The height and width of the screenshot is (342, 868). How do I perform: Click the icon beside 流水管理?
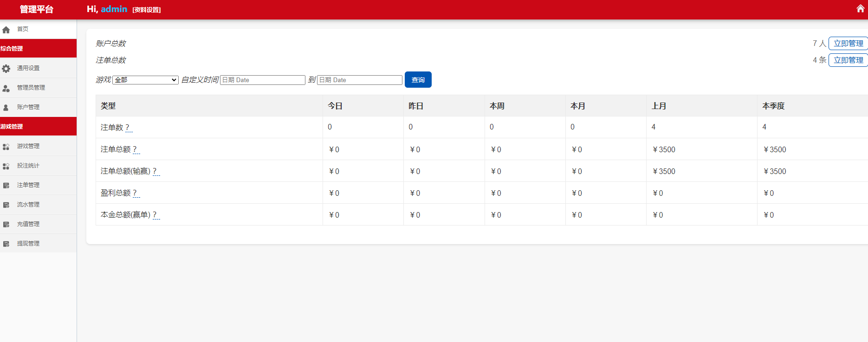coord(6,205)
